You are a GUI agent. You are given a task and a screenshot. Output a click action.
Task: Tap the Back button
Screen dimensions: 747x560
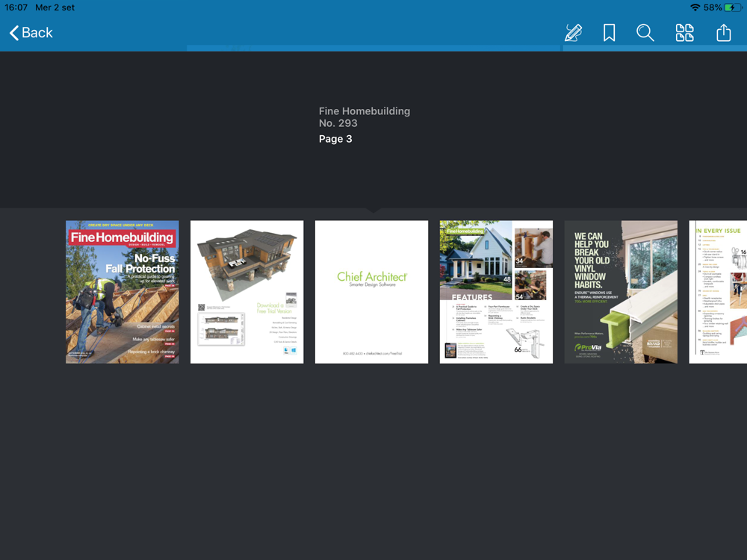point(31,32)
